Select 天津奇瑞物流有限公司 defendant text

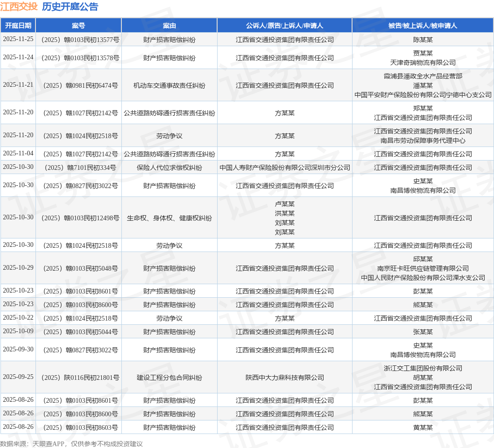coord(423,63)
